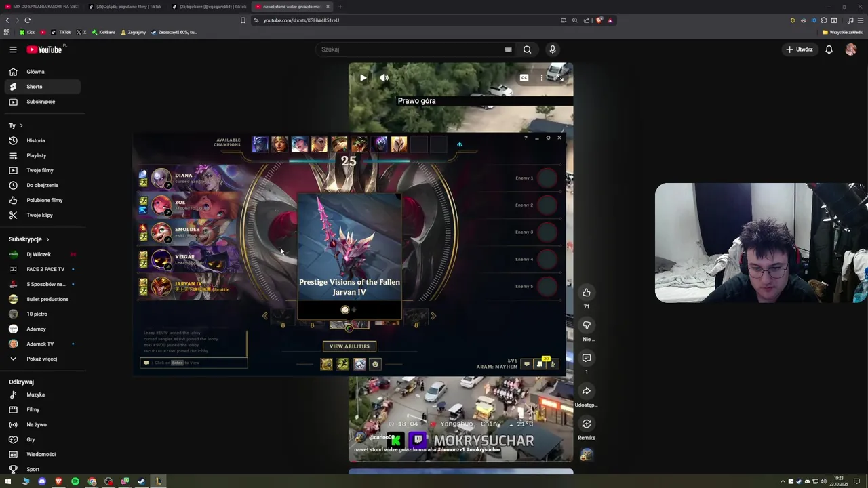The image size is (868, 488).
Task: Show next skin with right arrow
Action: point(433,315)
